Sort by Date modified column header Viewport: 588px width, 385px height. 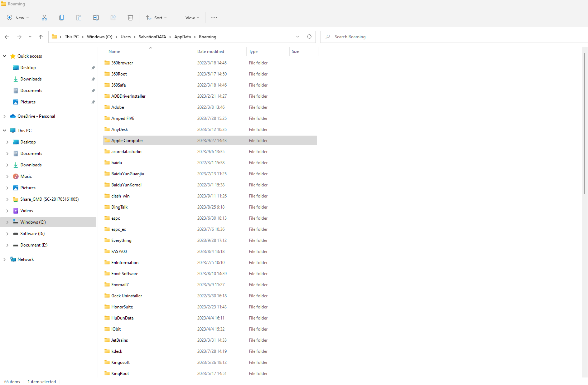tap(221, 52)
